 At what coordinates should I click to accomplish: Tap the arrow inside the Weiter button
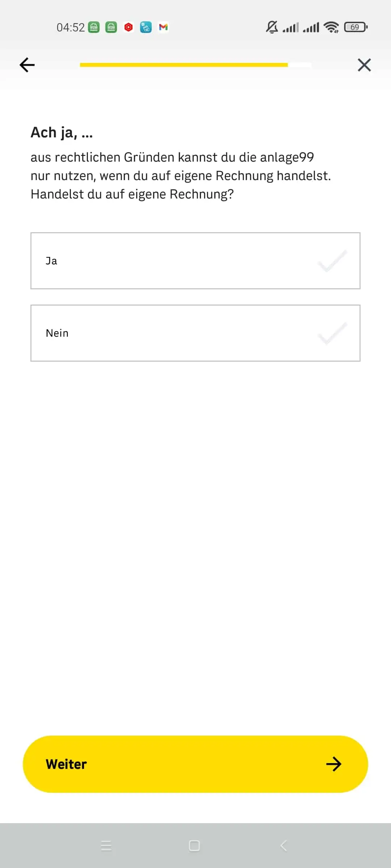[334, 764]
